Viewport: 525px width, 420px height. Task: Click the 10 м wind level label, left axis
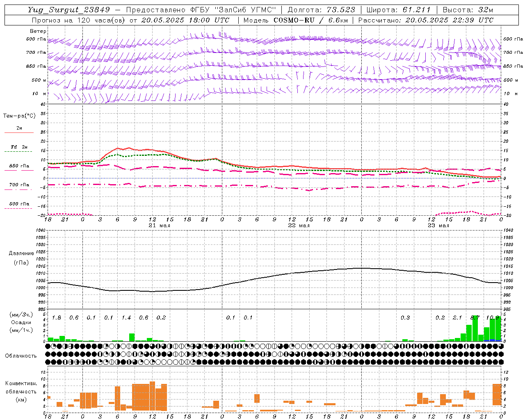(40, 94)
